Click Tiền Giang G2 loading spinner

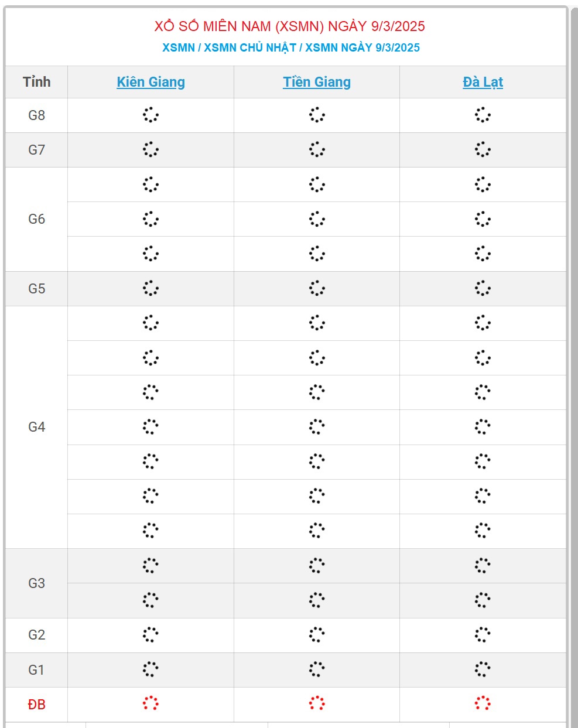[x=317, y=634]
